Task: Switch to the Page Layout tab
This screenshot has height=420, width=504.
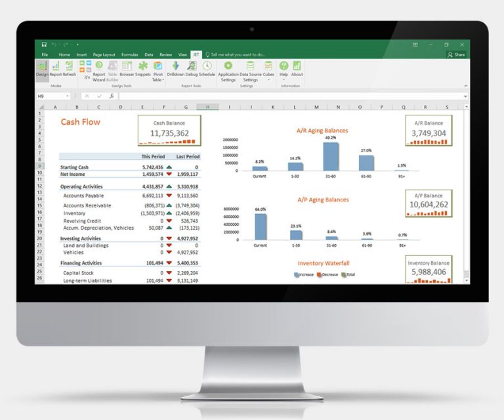Action: tap(104, 54)
